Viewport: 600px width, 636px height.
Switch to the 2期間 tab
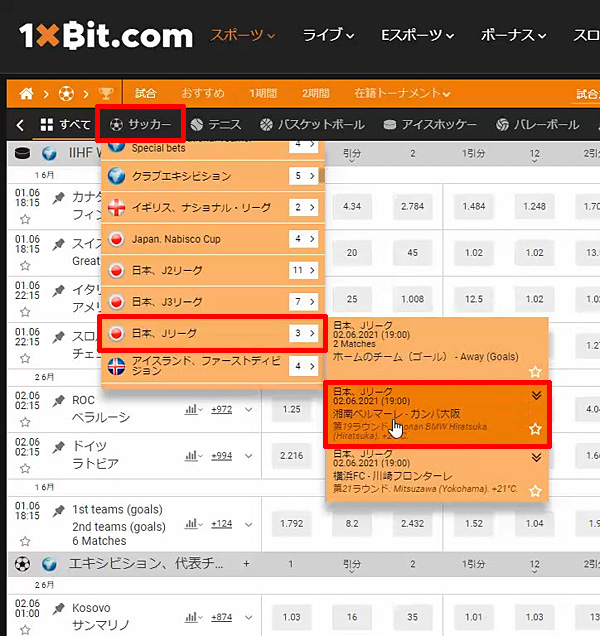315,94
